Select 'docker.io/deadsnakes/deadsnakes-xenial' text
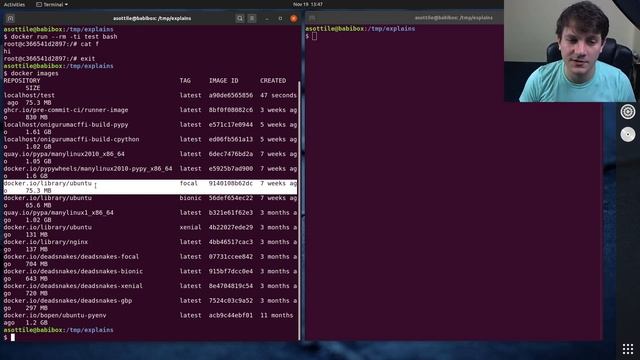Image resolution: width=640 pixels, height=360 pixels. (73, 287)
